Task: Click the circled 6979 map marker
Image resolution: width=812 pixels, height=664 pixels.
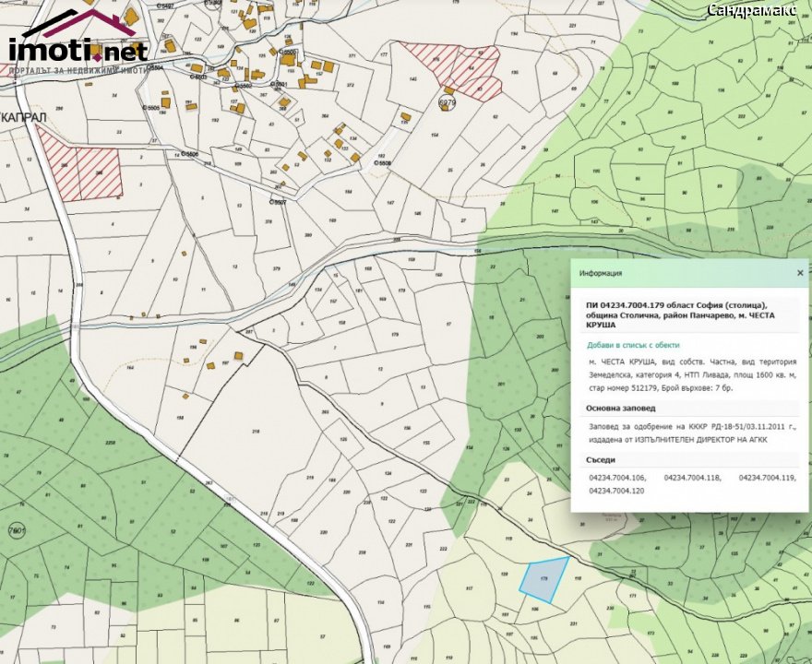Action: click(447, 103)
